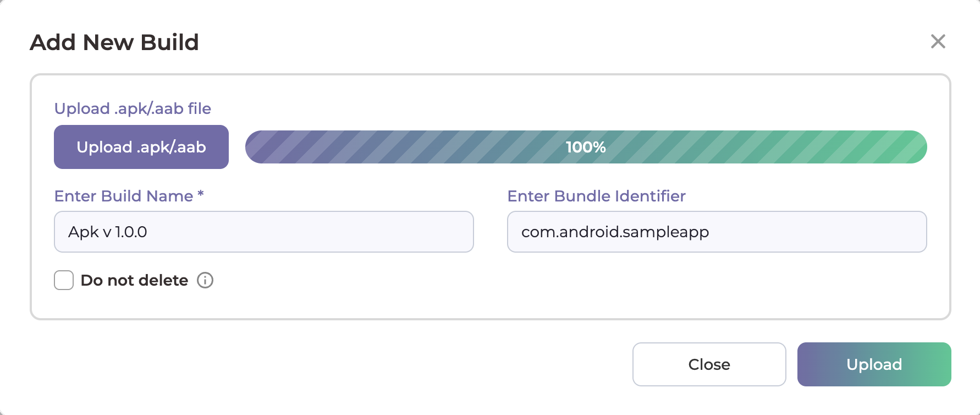Click the com.android.sampleapp text
Image resolution: width=980 pixels, height=415 pixels.
615,232
